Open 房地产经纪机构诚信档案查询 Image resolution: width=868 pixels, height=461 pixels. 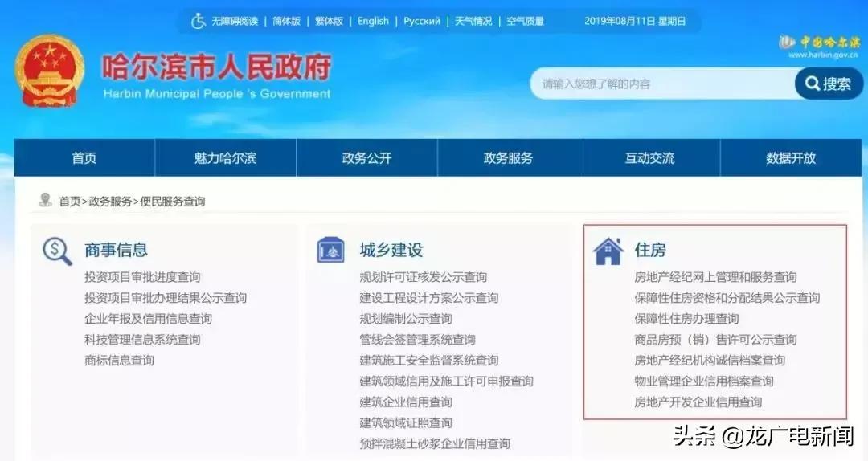710,361
